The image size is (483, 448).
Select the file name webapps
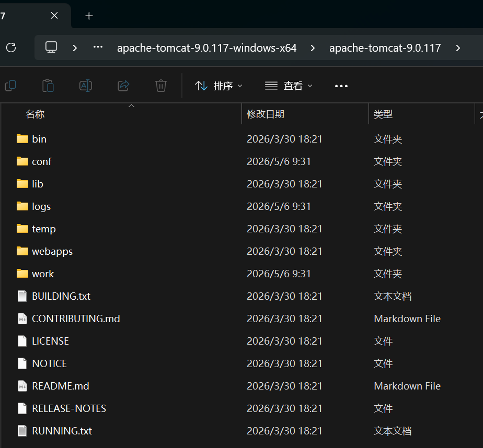(52, 251)
